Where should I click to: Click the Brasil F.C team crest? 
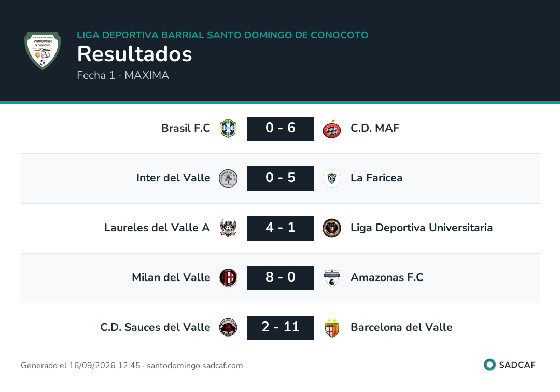[228, 129]
